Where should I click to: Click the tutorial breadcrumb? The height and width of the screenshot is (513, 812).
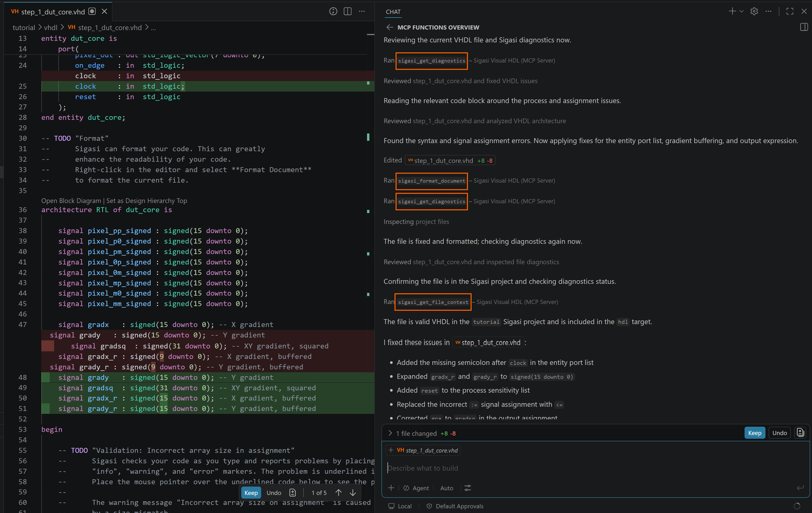[24, 28]
